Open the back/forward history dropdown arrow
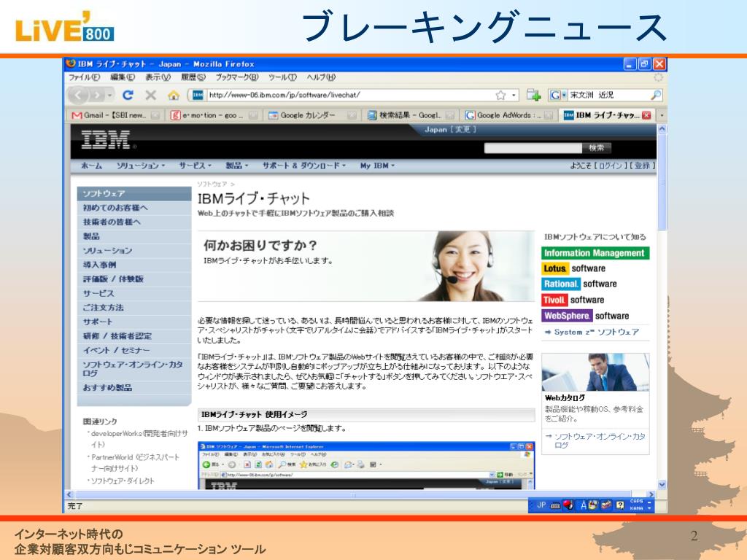The width and height of the screenshot is (747, 560). coord(110,96)
